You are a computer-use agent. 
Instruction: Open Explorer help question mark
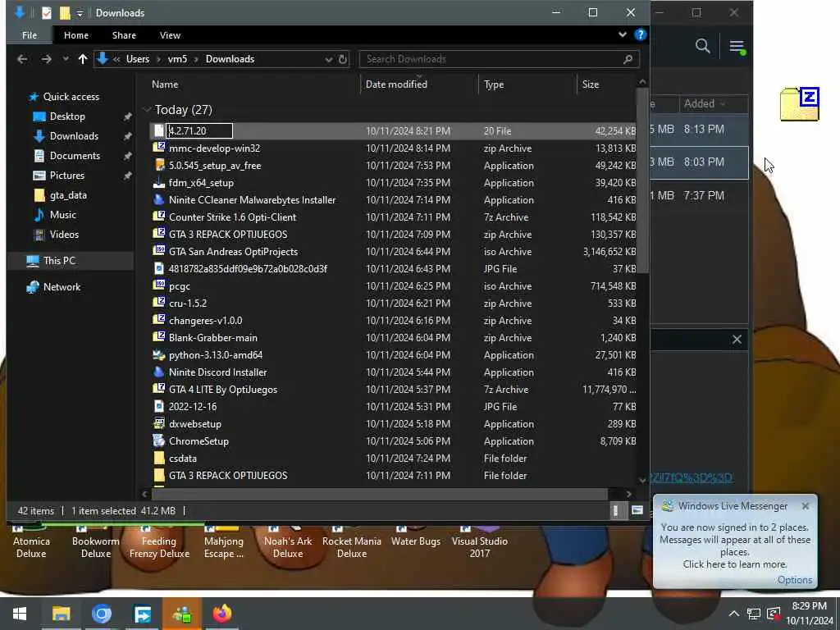(640, 34)
